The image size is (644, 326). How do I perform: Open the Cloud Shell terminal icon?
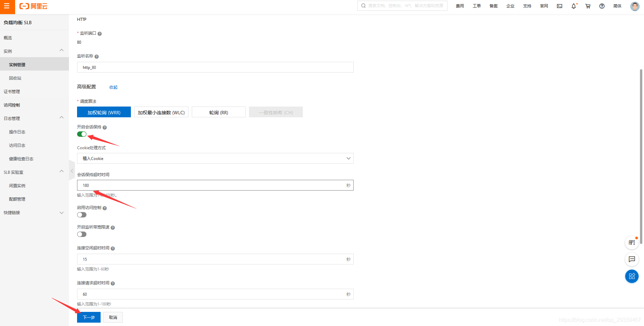(560, 6)
